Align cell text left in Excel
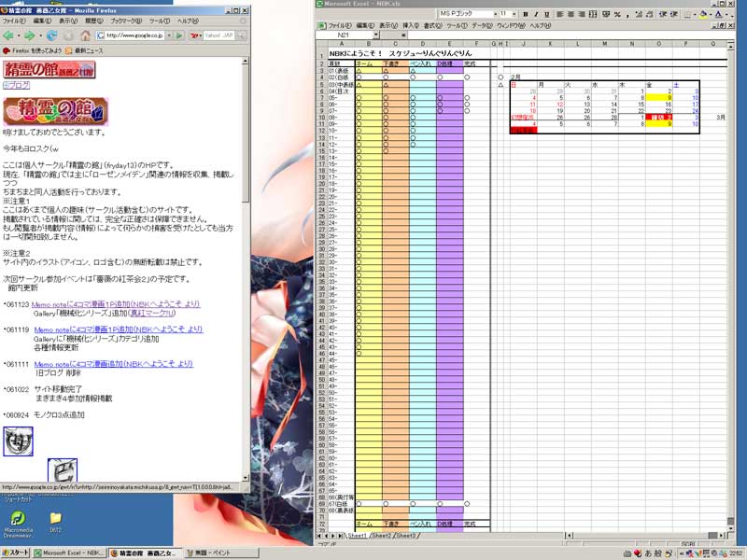 pyautogui.click(x=559, y=14)
